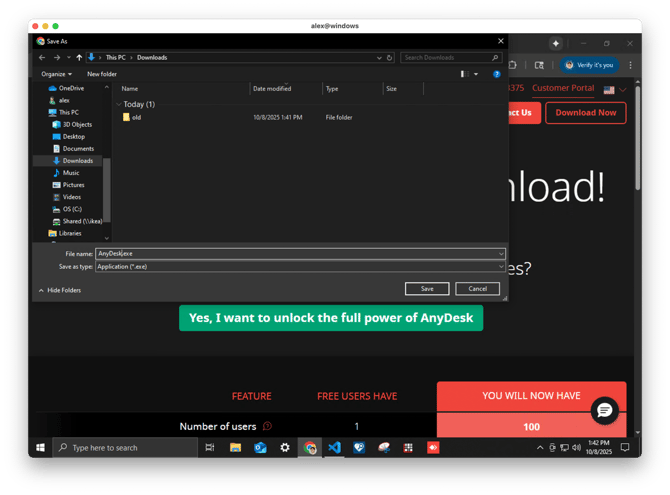Screen dimensions: 670x495
Task: Click the taskbar search box
Action: click(125, 448)
